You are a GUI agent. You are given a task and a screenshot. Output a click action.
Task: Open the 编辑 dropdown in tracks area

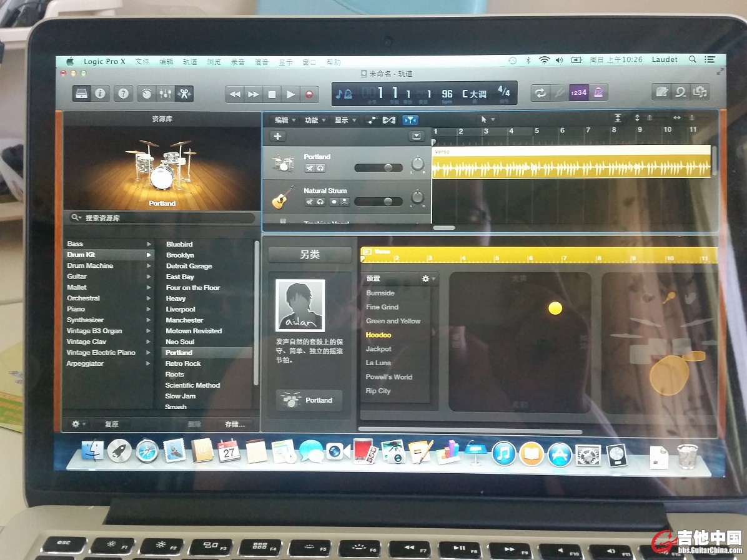coord(285,120)
